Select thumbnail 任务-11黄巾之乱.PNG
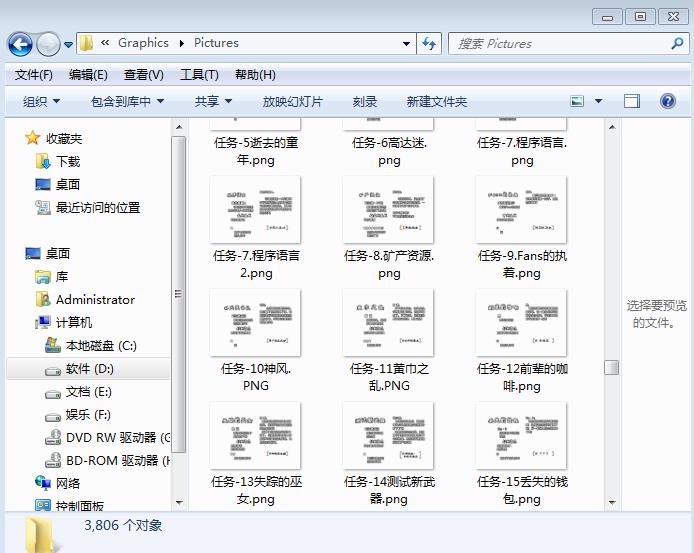Viewport: 694px width, 553px height. [388, 322]
